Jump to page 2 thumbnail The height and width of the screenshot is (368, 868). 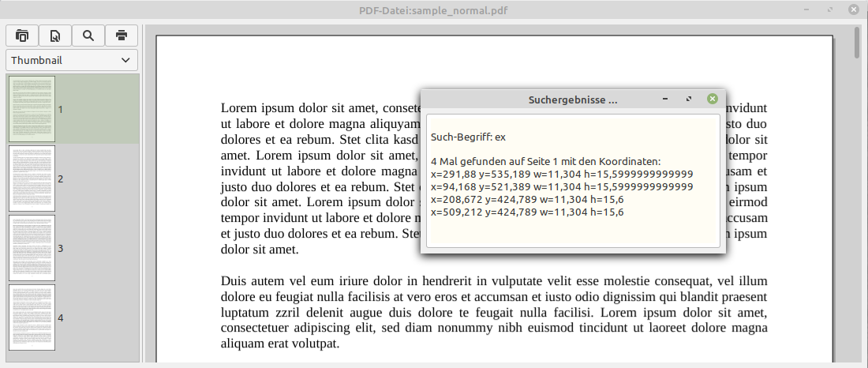pyautogui.click(x=32, y=178)
